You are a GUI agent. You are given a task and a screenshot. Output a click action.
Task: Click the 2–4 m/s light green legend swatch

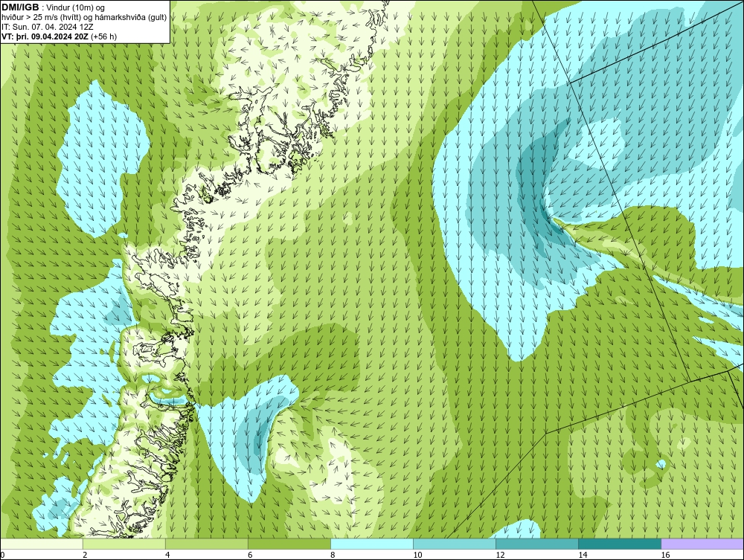click(x=124, y=544)
